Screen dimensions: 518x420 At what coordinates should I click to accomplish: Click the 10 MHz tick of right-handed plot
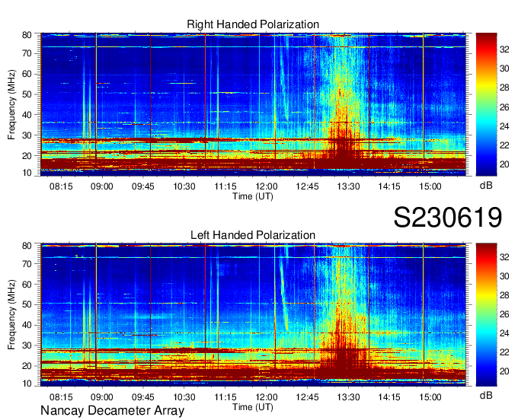tap(27, 173)
